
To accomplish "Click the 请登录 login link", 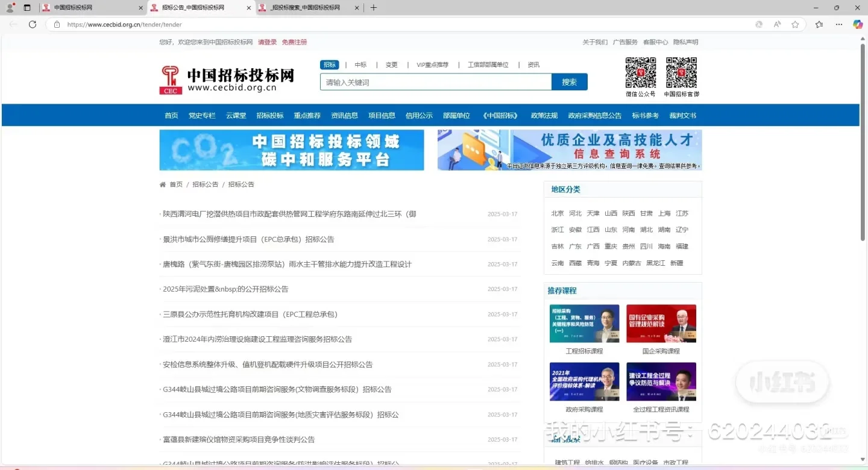I will point(267,42).
